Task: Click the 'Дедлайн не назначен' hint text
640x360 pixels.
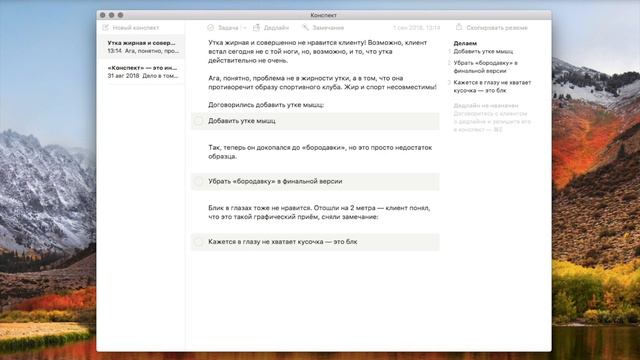Action: point(486,105)
